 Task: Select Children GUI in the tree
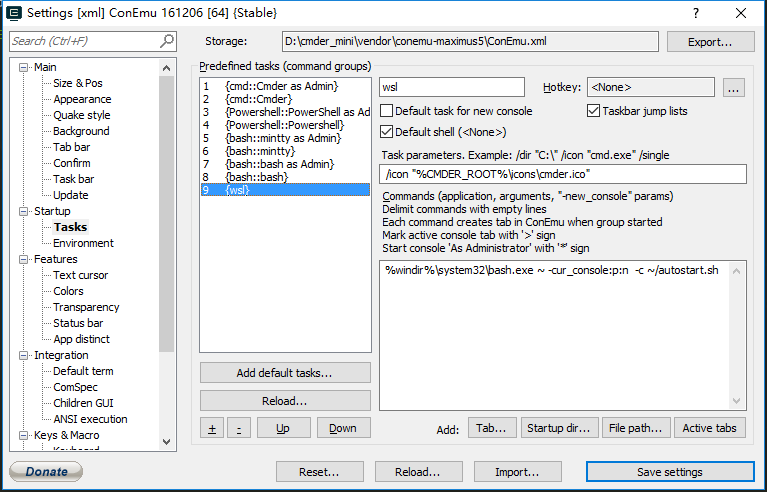[83, 403]
